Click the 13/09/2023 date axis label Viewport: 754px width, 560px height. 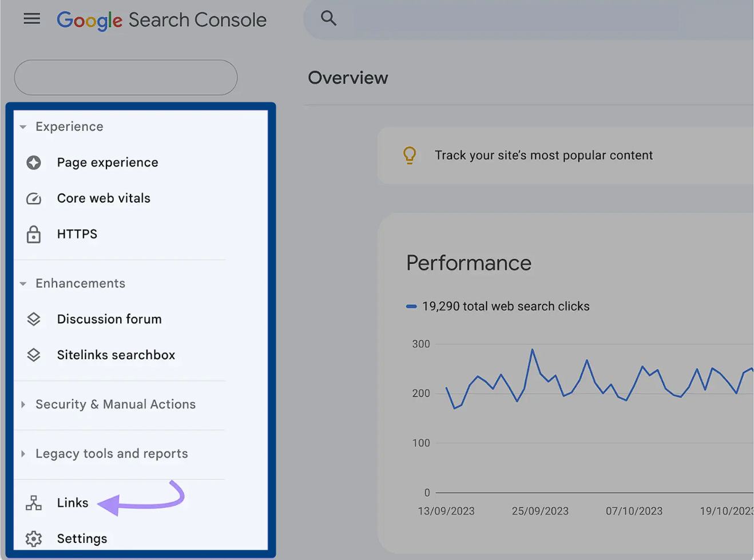(446, 511)
